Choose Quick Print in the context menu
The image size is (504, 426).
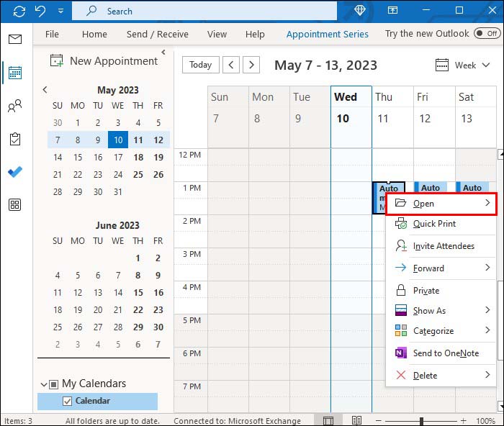441,224
